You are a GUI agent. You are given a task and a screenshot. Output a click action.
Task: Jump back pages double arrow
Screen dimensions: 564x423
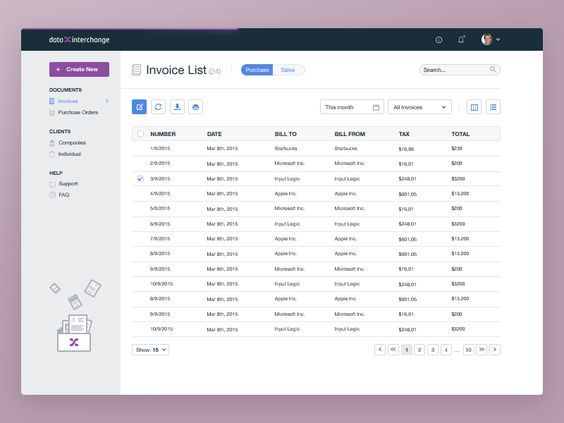coord(393,349)
